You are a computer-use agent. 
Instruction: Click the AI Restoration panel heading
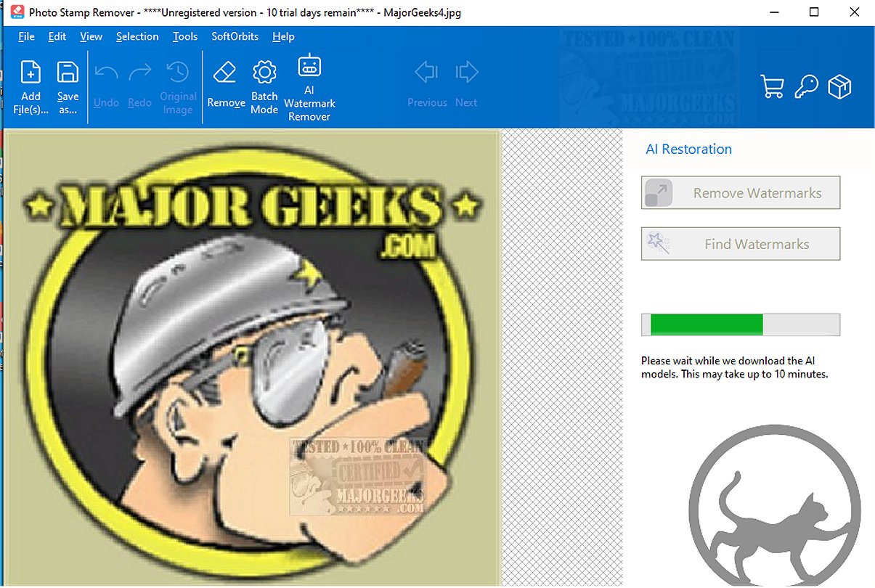(x=688, y=150)
